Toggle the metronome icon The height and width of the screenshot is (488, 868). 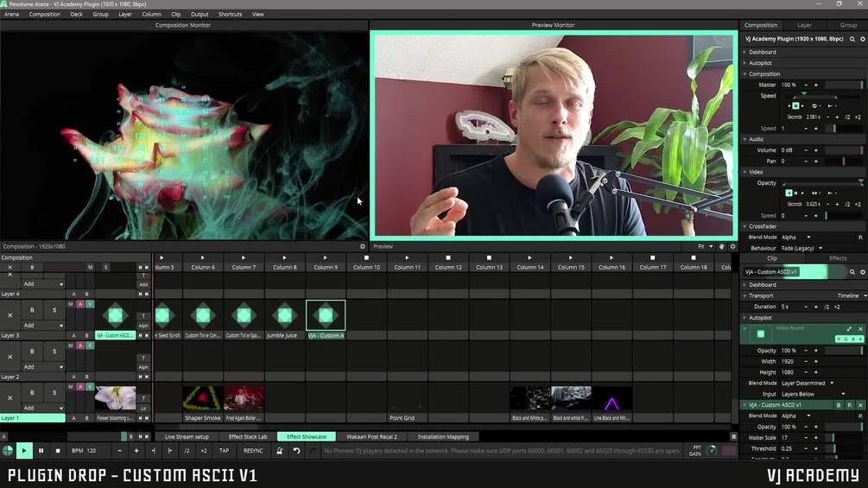pyautogui.click(x=280, y=451)
